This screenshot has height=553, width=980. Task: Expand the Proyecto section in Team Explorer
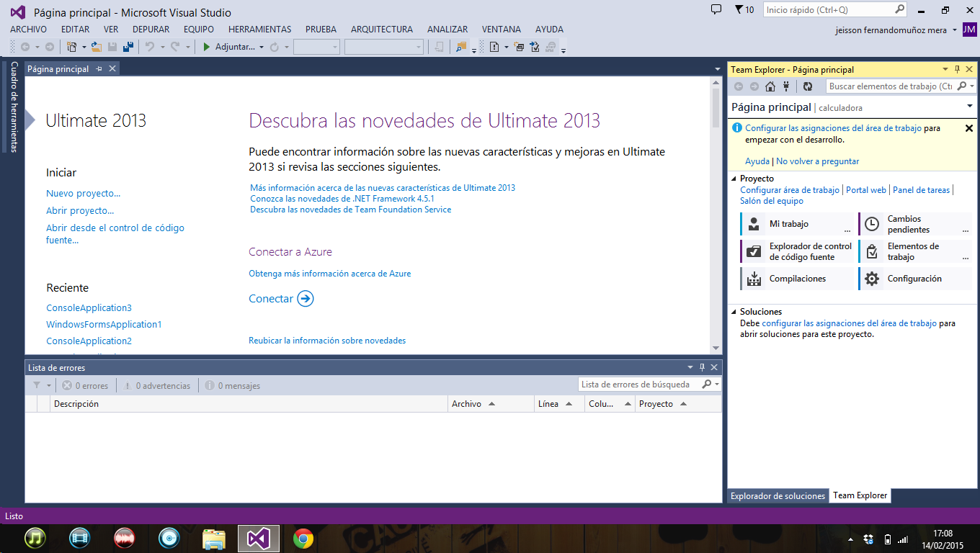734,178
